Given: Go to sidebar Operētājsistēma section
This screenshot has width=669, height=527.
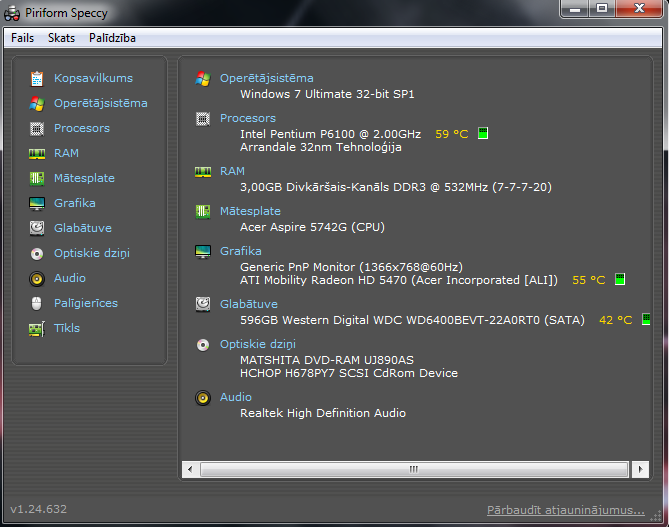Looking at the screenshot, I should (x=101, y=103).
